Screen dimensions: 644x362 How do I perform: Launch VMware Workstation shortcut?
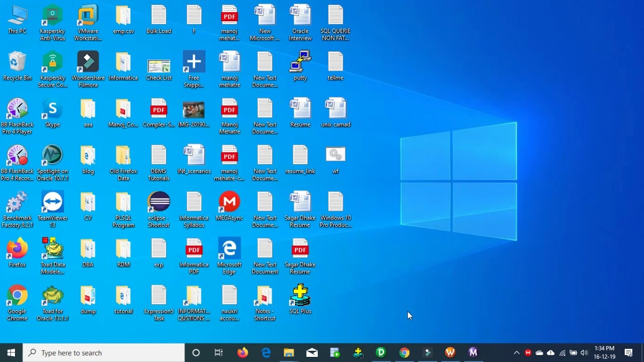[x=88, y=23]
